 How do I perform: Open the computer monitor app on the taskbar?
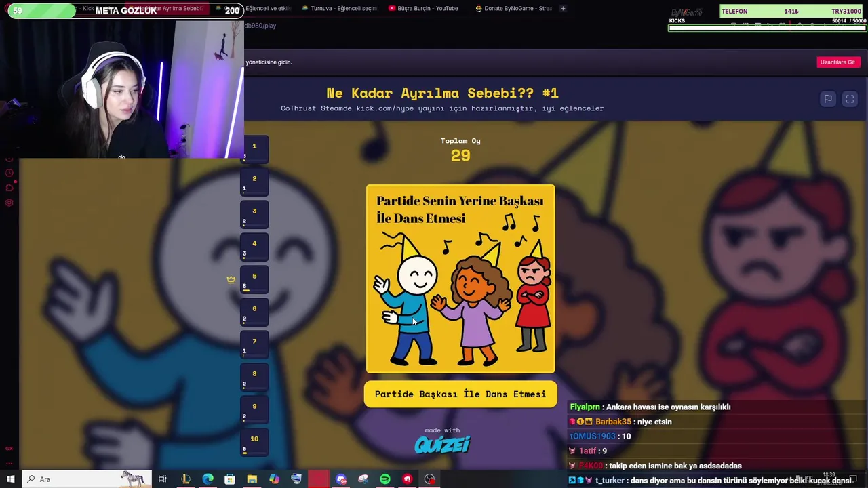[296, 479]
